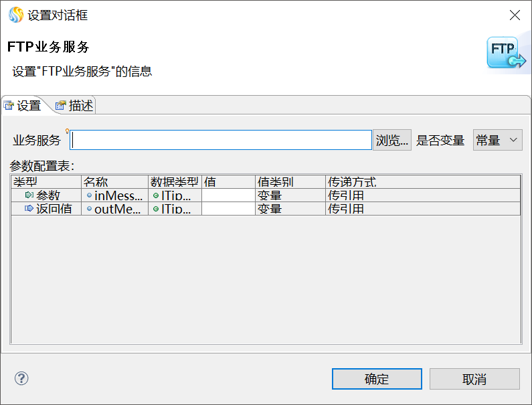The width and height of the screenshot is (532, 405).
Task: Close the 设置对话框 window
Action: pos(515,15)
